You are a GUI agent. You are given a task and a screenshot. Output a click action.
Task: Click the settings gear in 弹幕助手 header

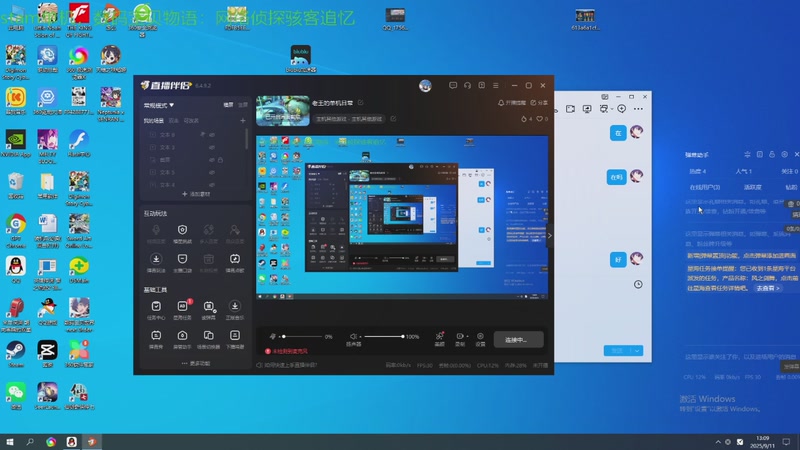point(784,154)
